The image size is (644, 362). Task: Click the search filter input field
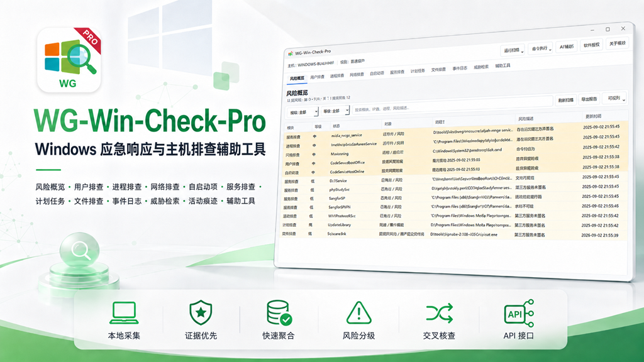coord(452,106)
